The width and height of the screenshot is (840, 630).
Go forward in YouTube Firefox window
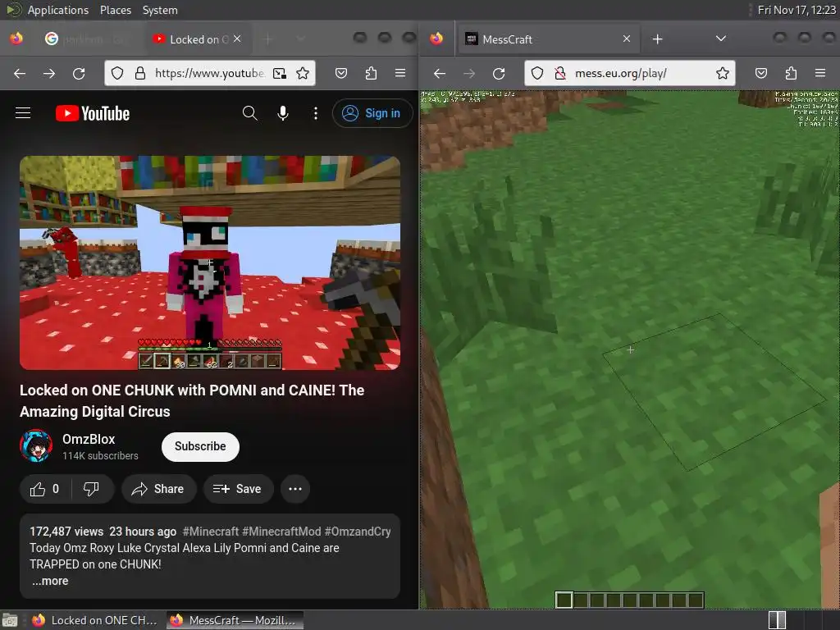(49, 73)
